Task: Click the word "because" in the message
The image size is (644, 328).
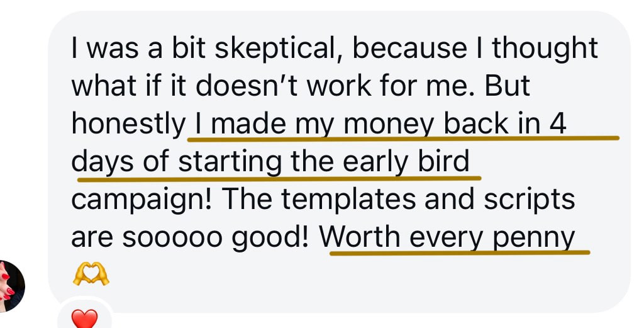Action: tap(409, 48)
